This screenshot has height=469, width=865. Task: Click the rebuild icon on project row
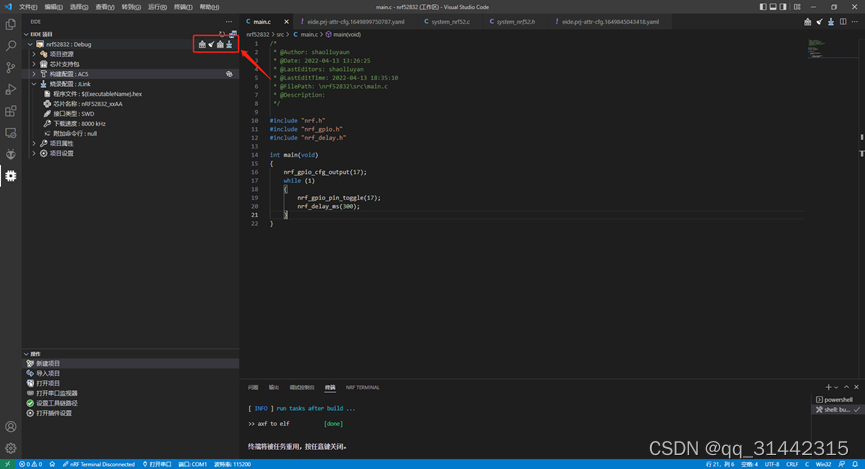pyautogui.click(x=220, y=44)
